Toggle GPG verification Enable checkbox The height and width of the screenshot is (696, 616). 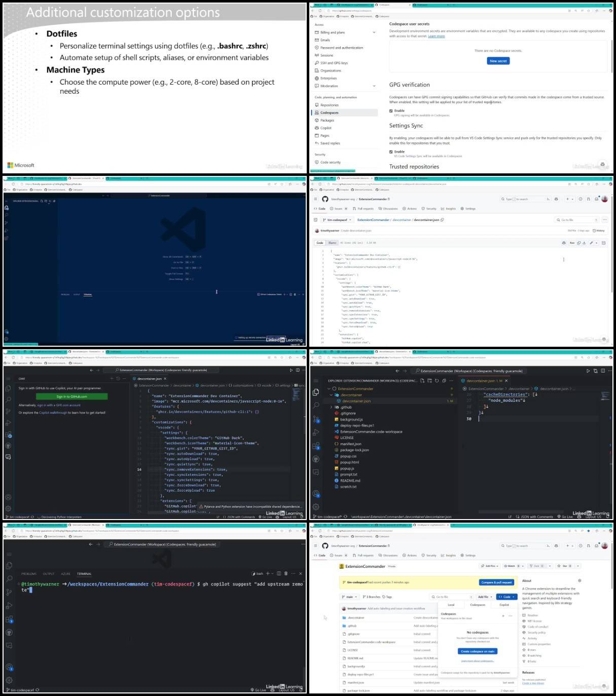point(391,111)
